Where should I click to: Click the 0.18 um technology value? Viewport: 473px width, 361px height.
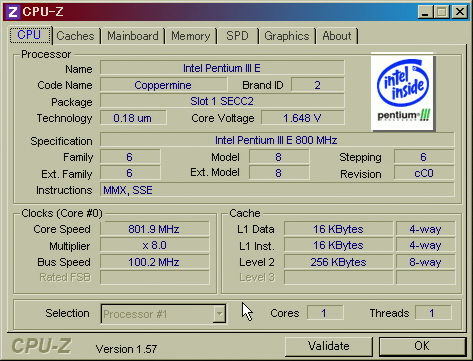point(133,118)
